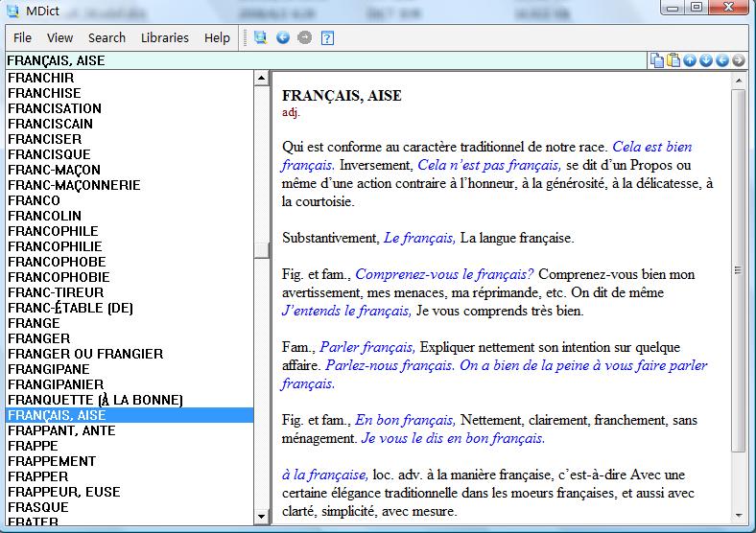Click the word list scrollbar down arrow
Screen dimensions: 756x533
coord(261,518)
